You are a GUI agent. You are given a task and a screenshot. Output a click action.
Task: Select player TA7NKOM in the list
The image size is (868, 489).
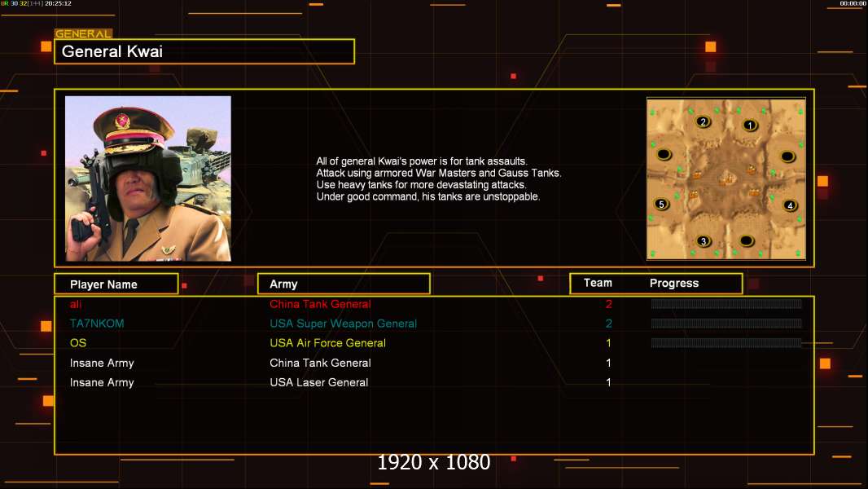(x=97, y=324)
